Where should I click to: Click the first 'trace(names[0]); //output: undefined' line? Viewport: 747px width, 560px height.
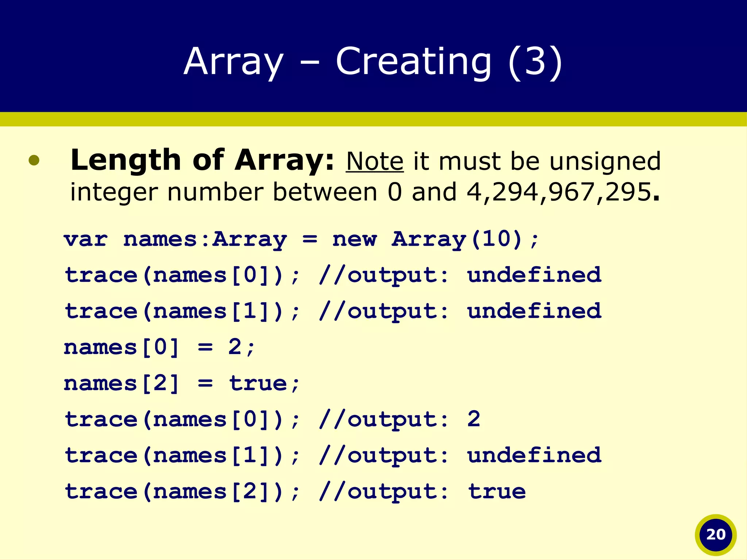click(x=333, y=276)
